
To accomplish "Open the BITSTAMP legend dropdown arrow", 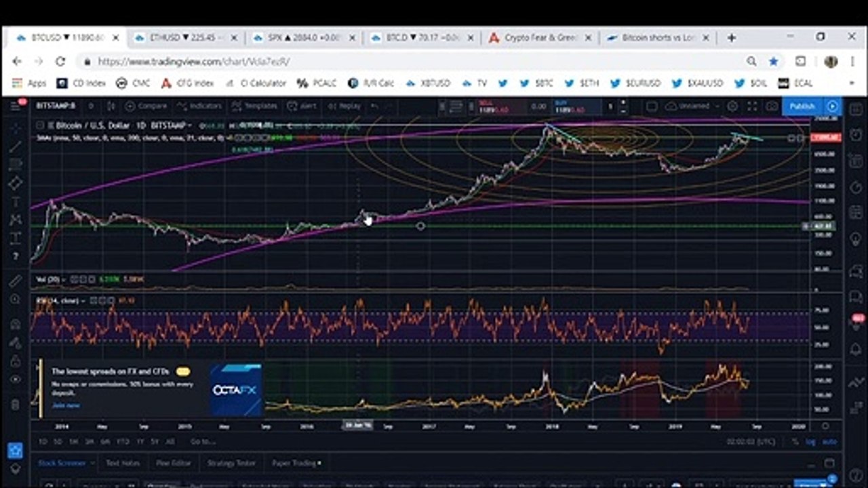I will click(x=191, y=125).
